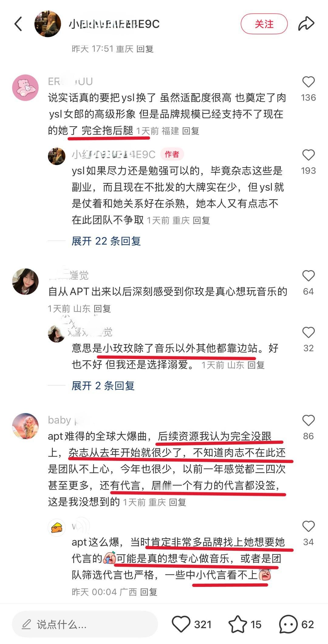
Task: Expand 展开 2 条回复 replies
Action: point(103,386)
